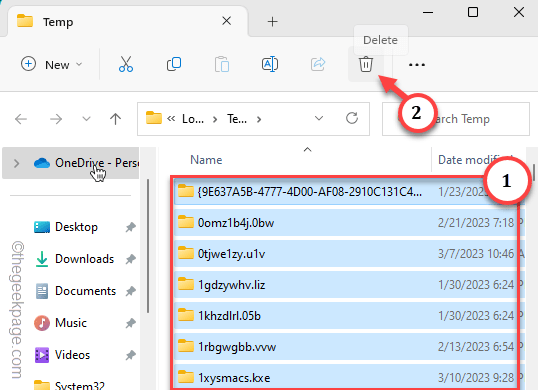
Task: Minimize the File Explorer window
Action: click(428, 12)
